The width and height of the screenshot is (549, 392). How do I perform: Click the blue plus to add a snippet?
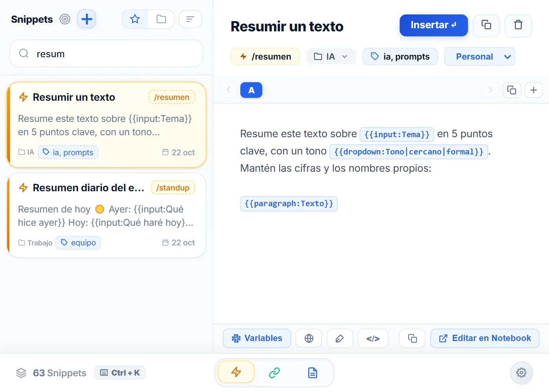click(87, 19)
